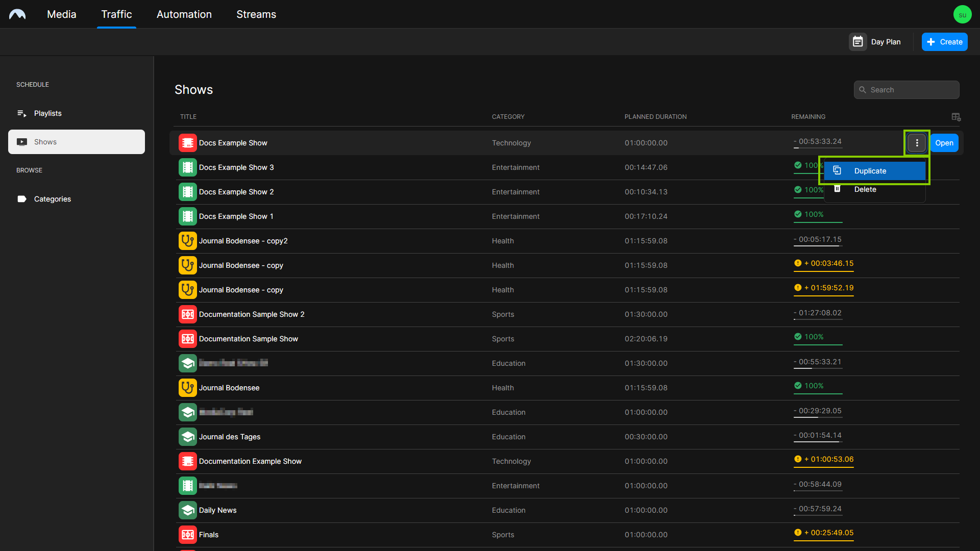Click the user avatar in top right
This screenshot has width=980, height=551.
(x=962, y=14)
